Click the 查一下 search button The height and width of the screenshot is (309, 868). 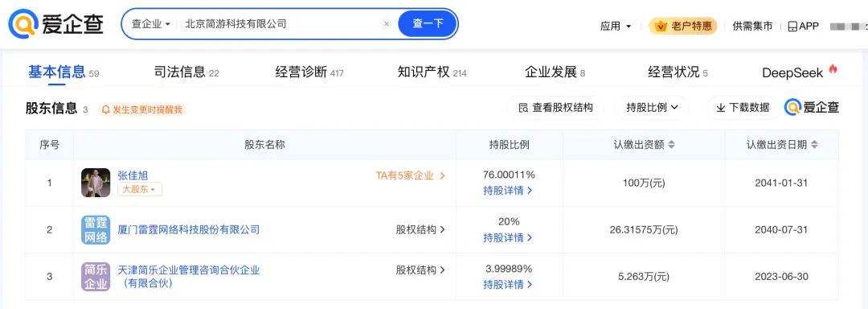pos(428,24)
